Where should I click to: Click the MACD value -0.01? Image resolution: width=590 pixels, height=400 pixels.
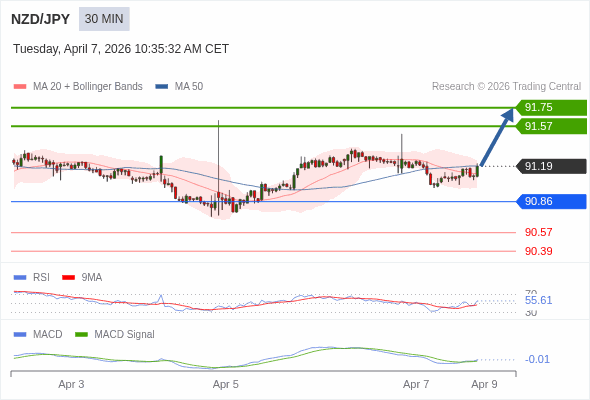[537, 359]
